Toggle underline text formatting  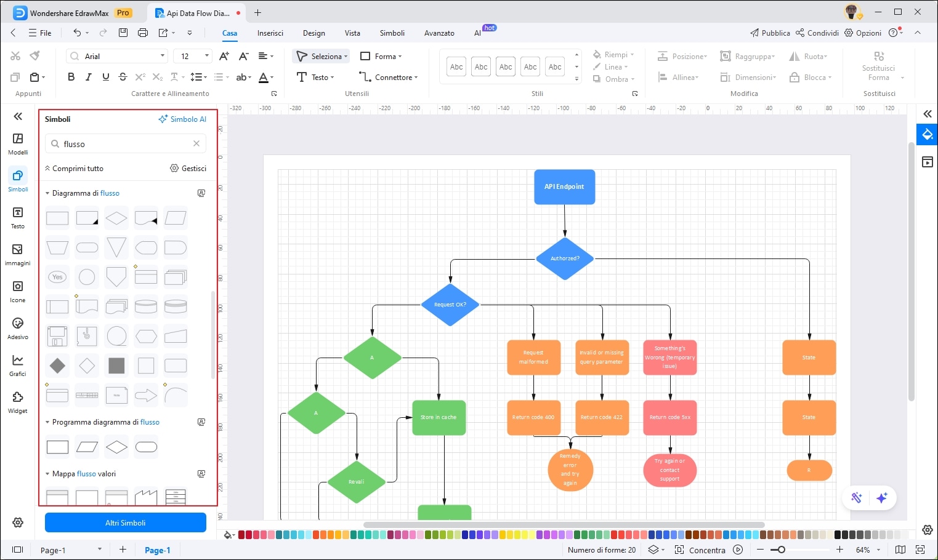click(105, 77)
